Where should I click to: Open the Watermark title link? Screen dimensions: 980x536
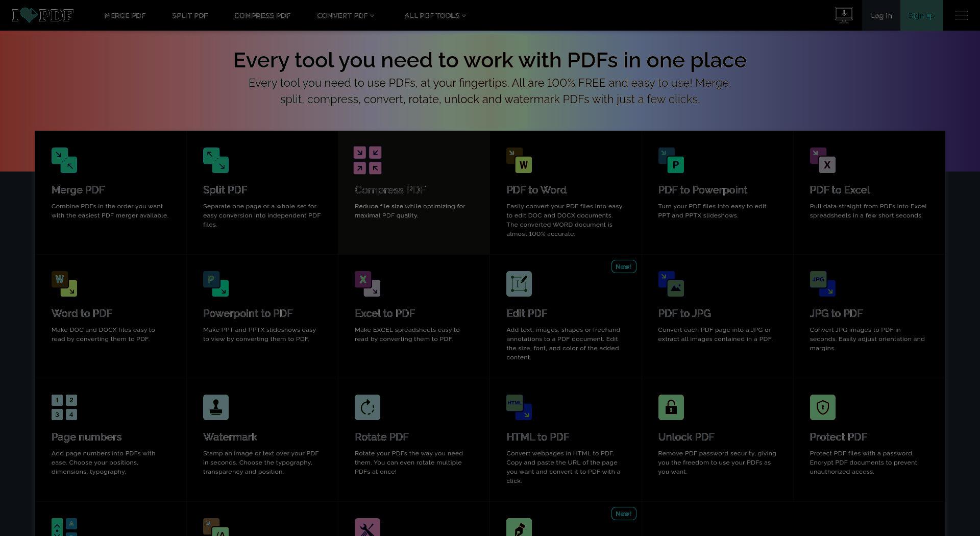(230, 437)
